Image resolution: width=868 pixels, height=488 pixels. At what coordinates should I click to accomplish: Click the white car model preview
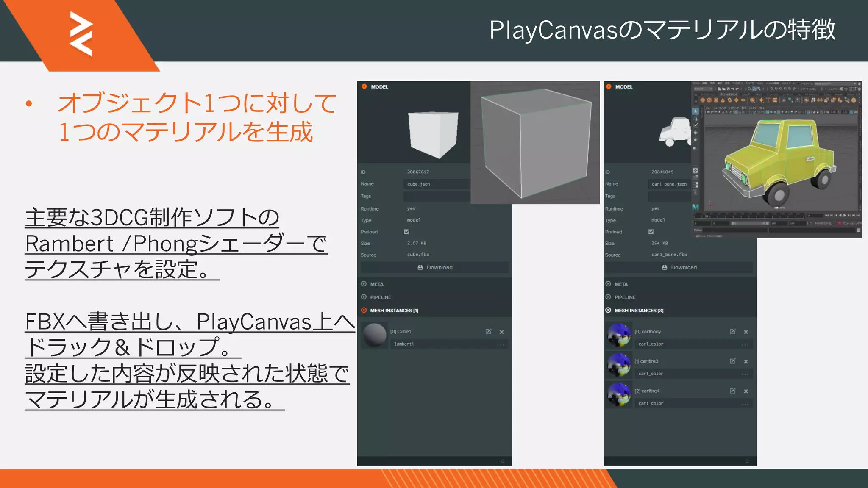pyautogui.click(x=675, y=132)
